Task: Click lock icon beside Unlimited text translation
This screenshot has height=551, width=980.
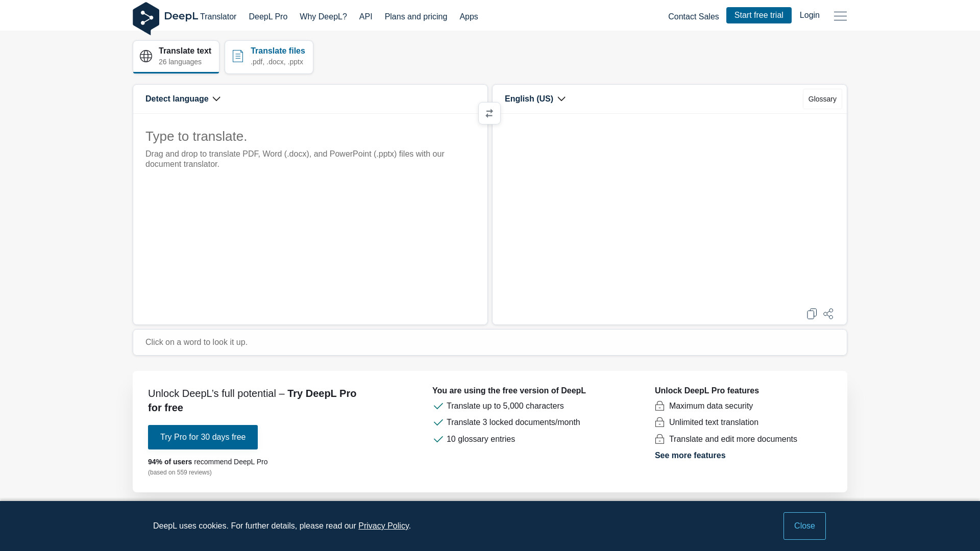Action: pyautogui.click(x=659, y=422)
